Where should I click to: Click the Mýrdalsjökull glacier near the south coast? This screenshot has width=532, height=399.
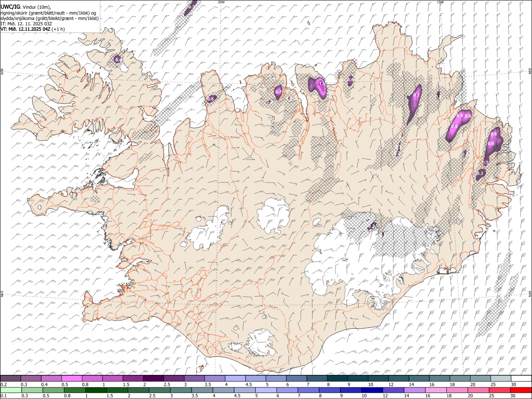pyautogui.click(x=260, y=343)
